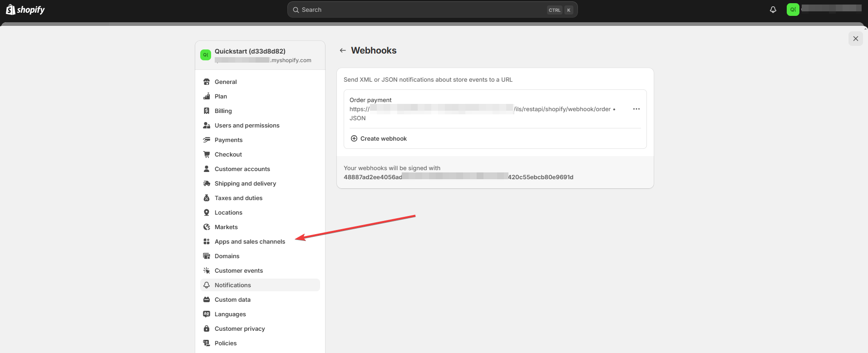Open General settings
Viewport: 868px width, 353px height.
point(226,82)
